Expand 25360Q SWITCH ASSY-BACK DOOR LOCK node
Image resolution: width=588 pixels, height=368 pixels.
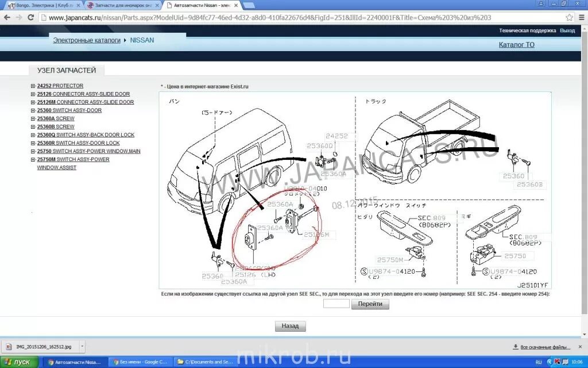pos(33,135)
